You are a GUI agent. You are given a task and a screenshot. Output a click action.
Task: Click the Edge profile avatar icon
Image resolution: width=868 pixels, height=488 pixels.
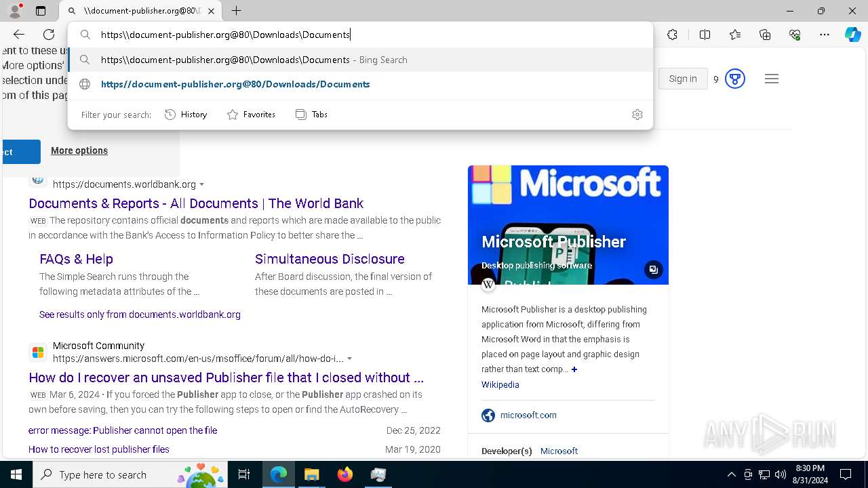pos(15,11)
